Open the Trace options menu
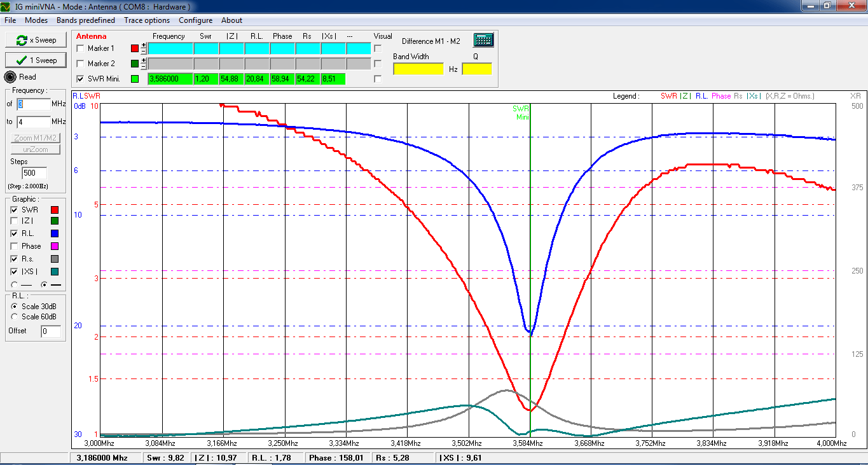 [x=147, y=20]
